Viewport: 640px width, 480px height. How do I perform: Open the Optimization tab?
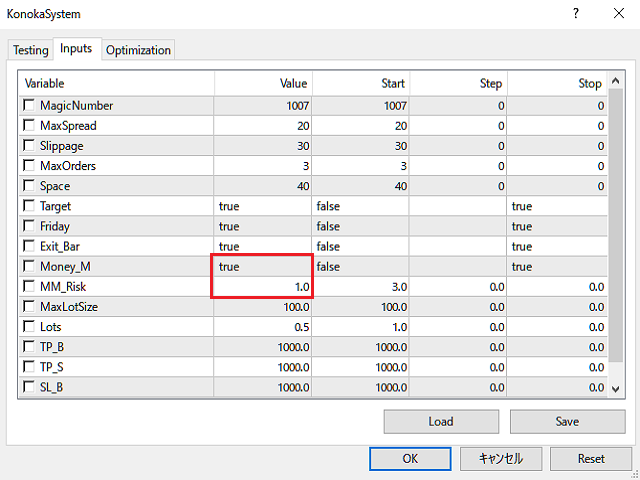pyautogui.click(x=138, y=50)
